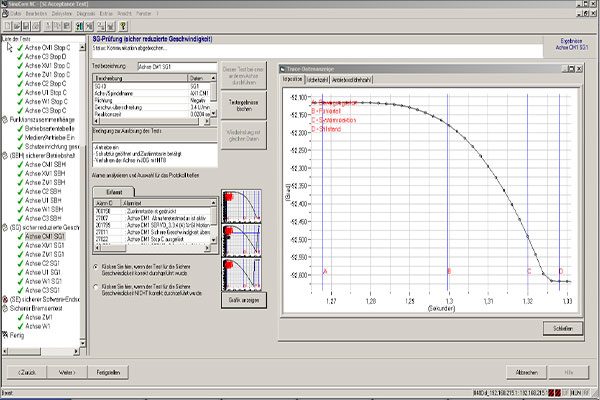
Task: Click the Fertig finish flag icon in tree
Action: [5, 335]
